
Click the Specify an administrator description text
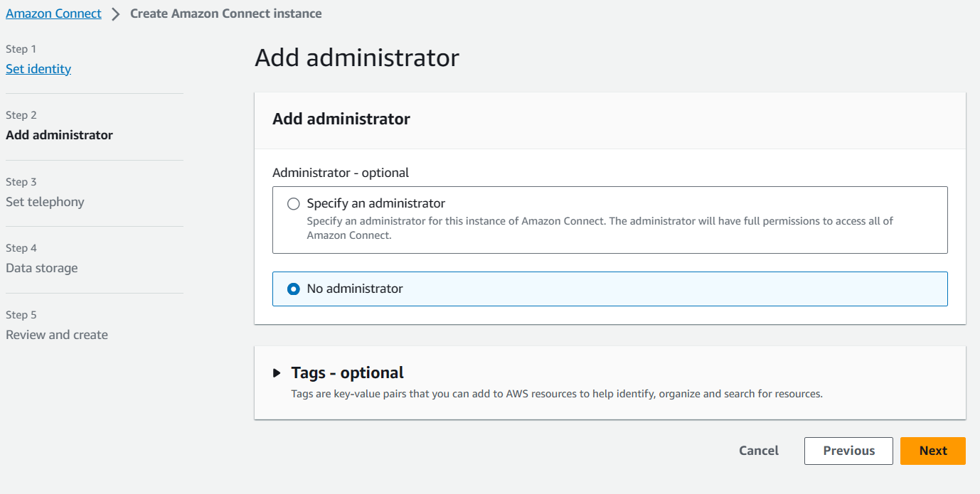(600, 228)
